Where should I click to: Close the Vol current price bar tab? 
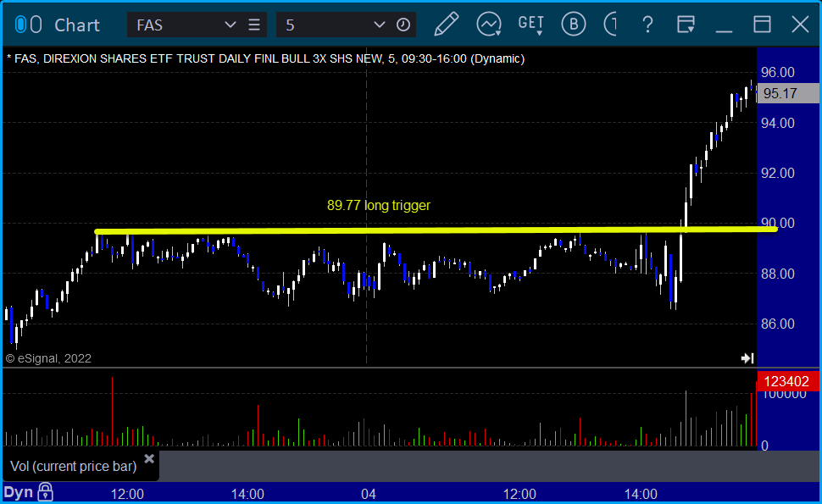click(149, 459)
